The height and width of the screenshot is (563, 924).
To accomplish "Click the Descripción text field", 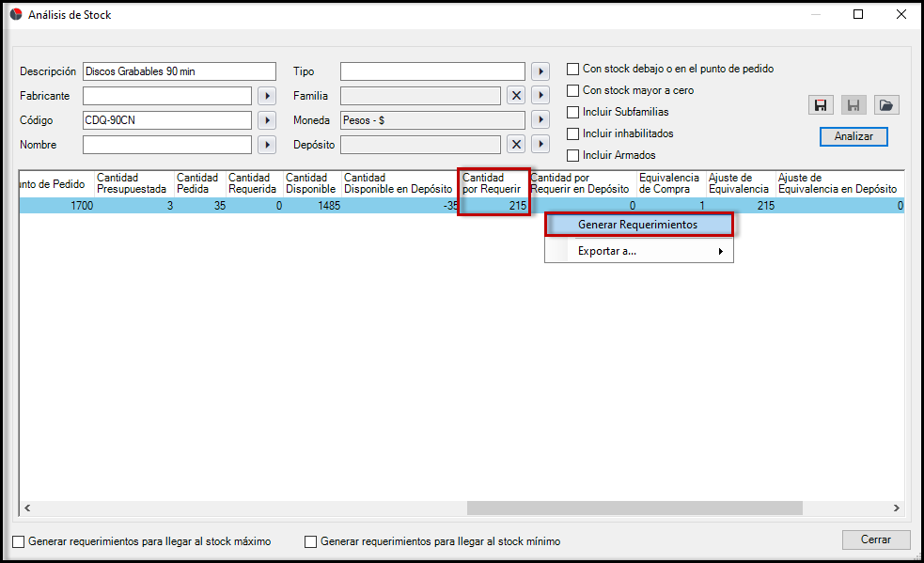I will pyautogui.click(x=180, y=71).
